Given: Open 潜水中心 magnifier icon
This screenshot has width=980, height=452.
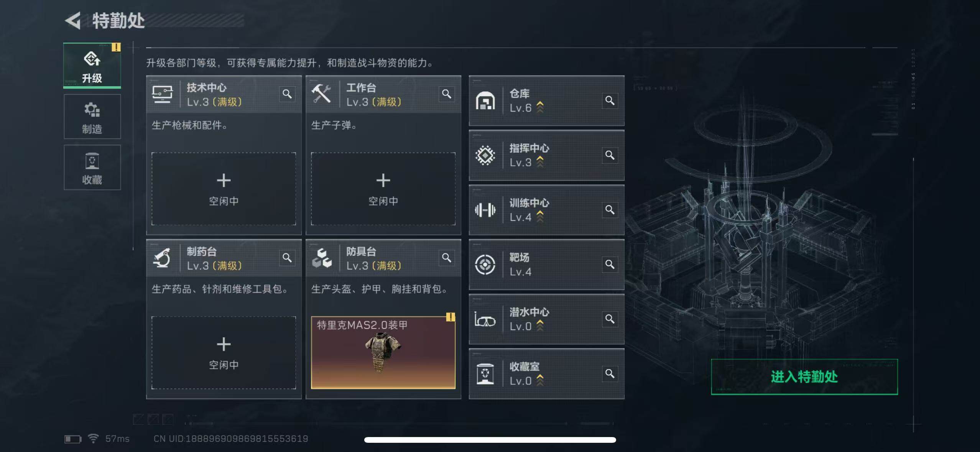Looking at the screenshot, I should click(x=610, y=319).
